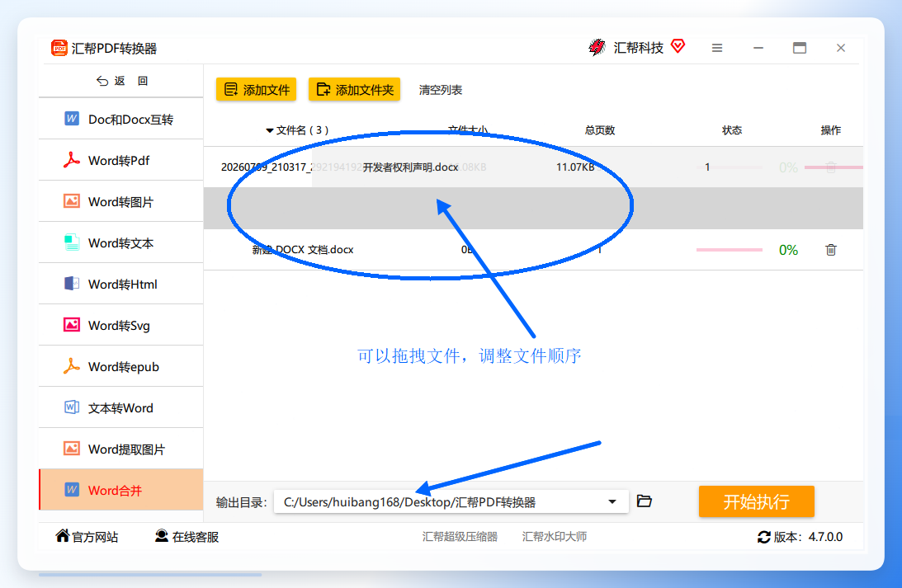Open Word提取图片 tool
This screenshot has width=902, height=588.
coord(121,449)
